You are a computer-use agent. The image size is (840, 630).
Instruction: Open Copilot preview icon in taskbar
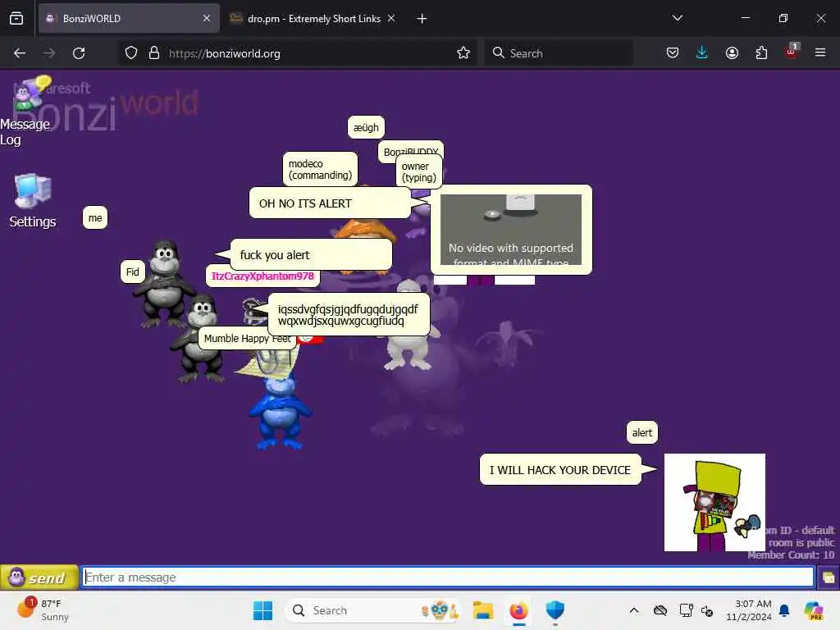[813, 610]
